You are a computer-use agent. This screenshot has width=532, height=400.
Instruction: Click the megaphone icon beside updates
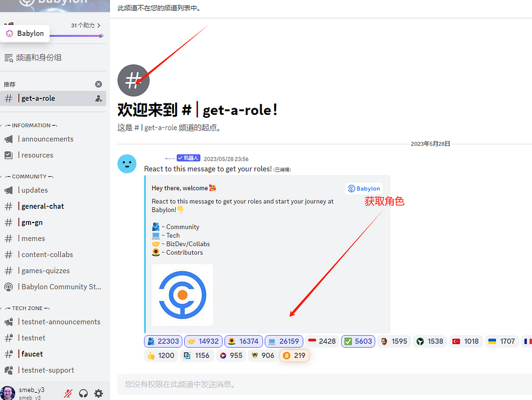pyautogui.click(x=9, y=190)
